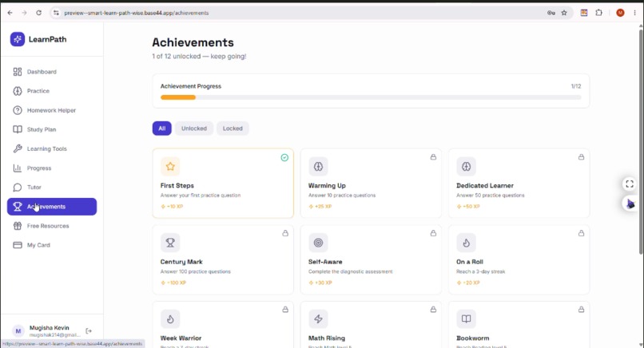Screen dimensions: 644x348
Task: Click the Achievement Progress bar
Action: coord(371,97)
